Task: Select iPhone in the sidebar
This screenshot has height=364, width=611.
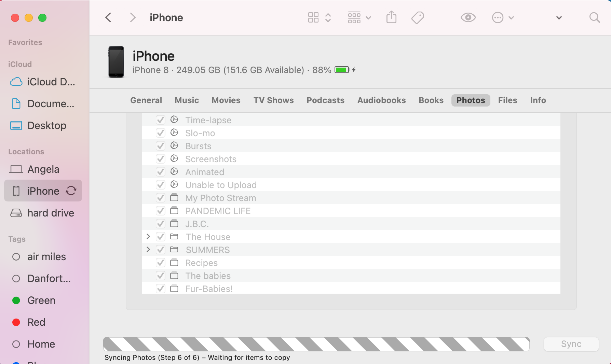Action: 43,191
